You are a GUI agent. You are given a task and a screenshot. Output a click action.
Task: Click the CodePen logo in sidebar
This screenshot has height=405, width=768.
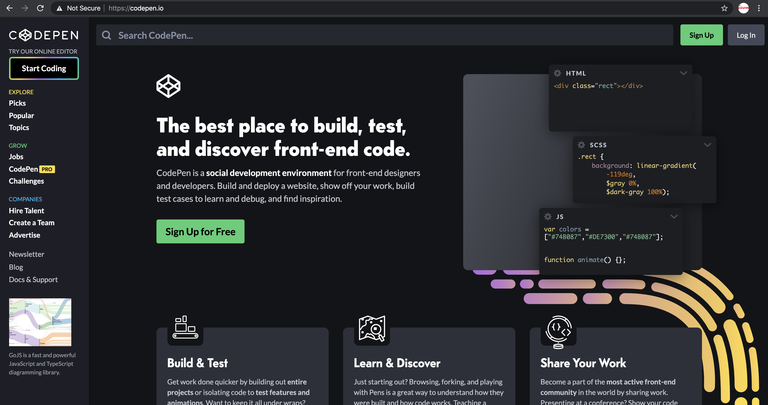tap(44, 35)
